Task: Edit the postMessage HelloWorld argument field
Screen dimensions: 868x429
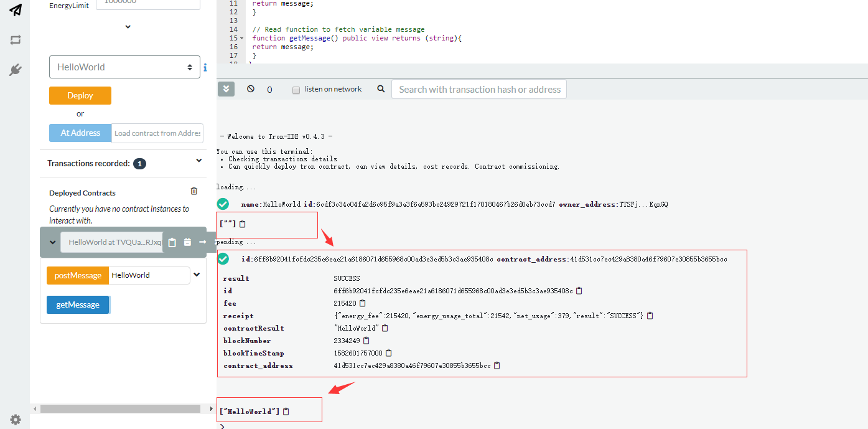Action: (149, 275)
